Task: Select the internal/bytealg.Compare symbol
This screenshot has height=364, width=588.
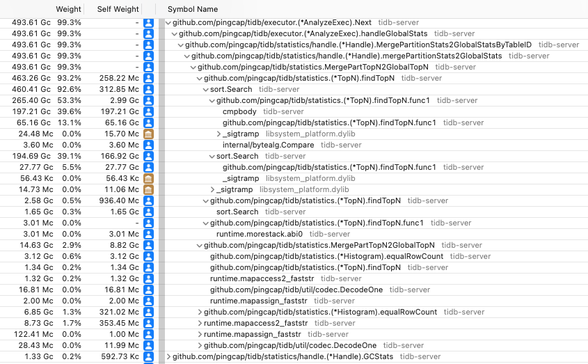Action: point(268,145)
